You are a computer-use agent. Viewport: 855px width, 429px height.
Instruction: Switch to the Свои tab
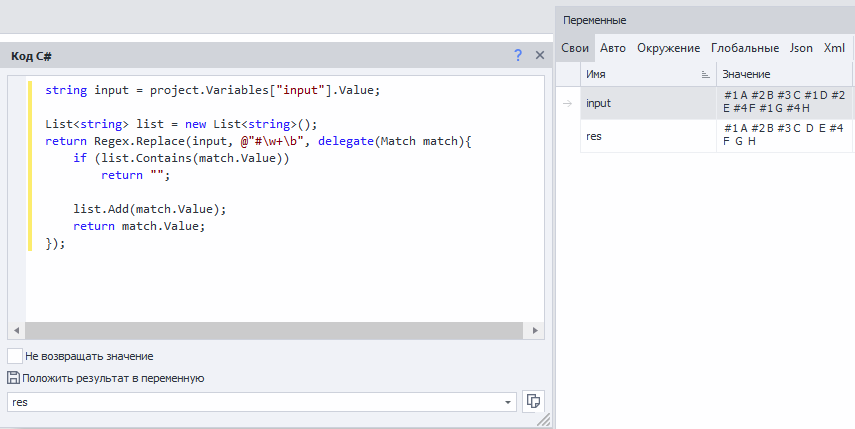pyautogui.click(x=575, y=48)
